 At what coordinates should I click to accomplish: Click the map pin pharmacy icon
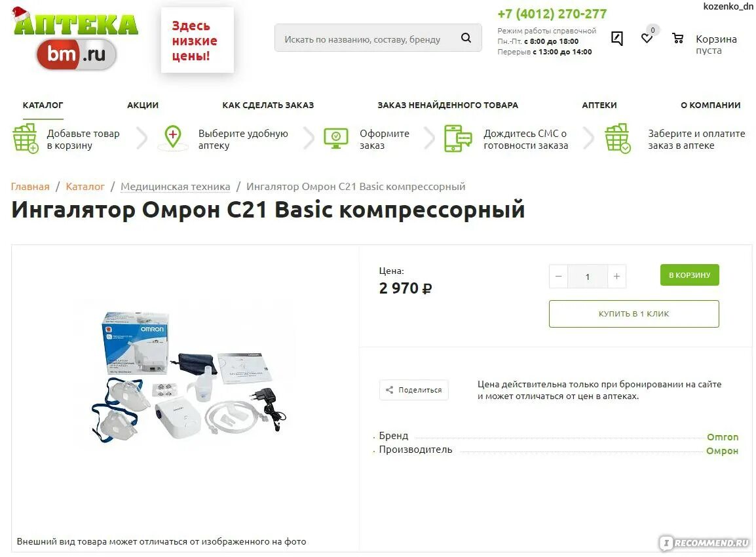172,138
